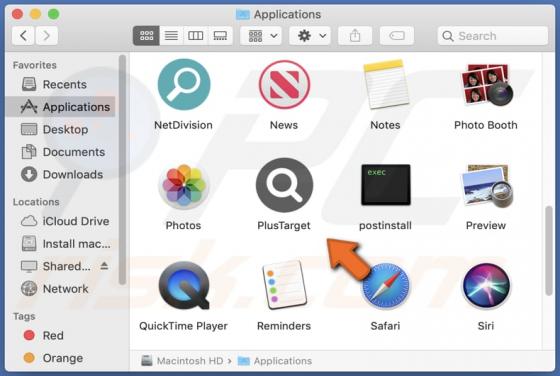Click the postinstall exec file icon
This screenshot has height=376, width=560.
(x=385, y=185)
